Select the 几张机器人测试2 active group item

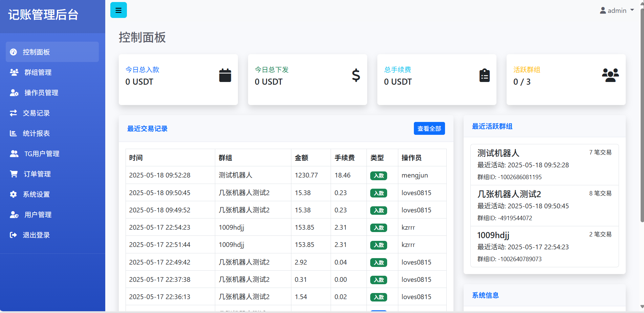[x=544, y=206]
